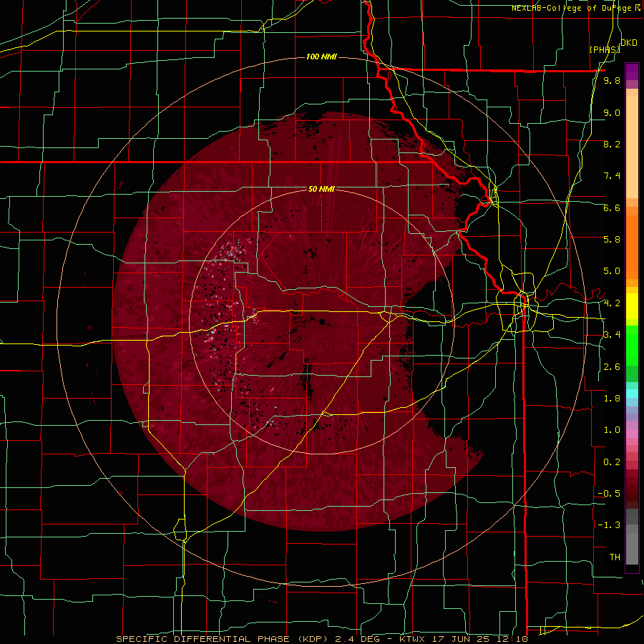Image resolution: width=644 pixels, height=644 pixels.
Task: Pick the yellow band on the color bar
Action: pyautogui.click(x=632, y=306)
